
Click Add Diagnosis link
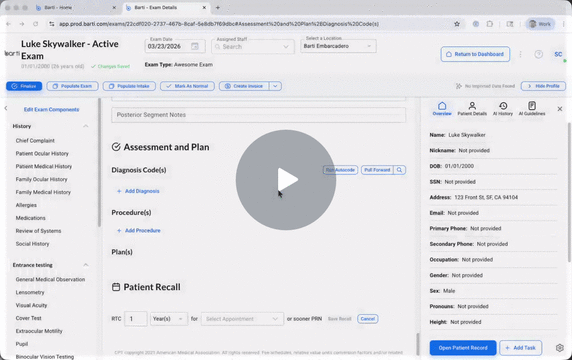(138, 191)
